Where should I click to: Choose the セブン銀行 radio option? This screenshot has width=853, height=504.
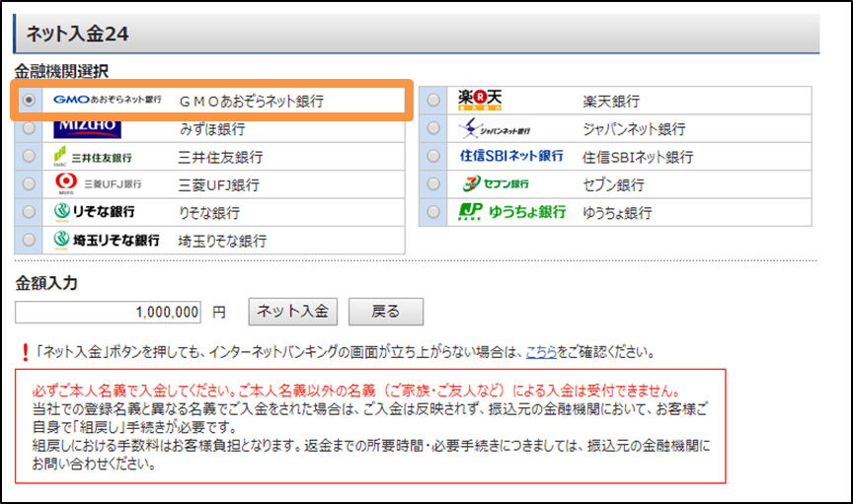click(433, 183)
